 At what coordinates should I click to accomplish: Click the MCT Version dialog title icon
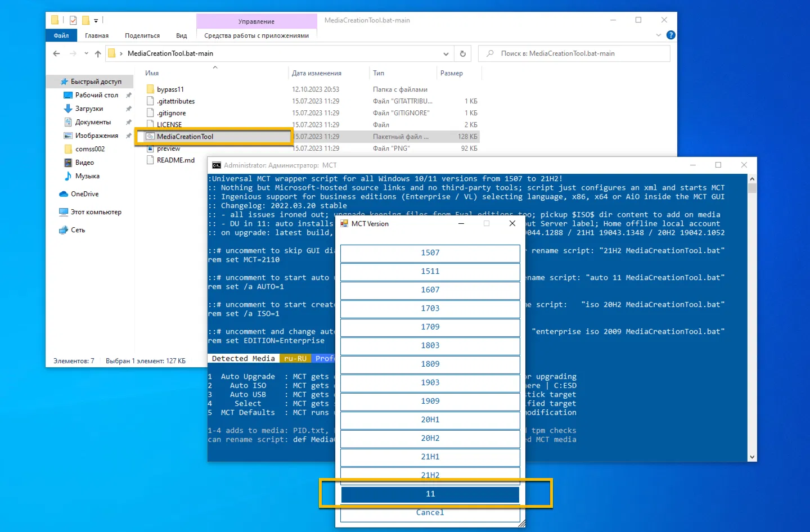344,223
